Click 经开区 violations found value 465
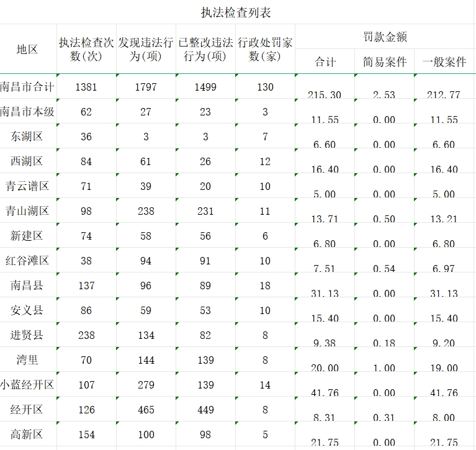 pyautogui.click(x=146, y=410)
